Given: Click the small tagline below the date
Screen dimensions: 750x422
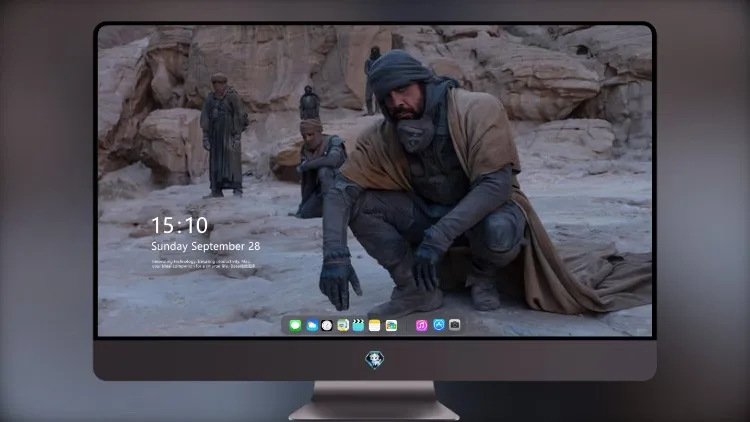Looking at the screenshot, I should click(203, 264).
